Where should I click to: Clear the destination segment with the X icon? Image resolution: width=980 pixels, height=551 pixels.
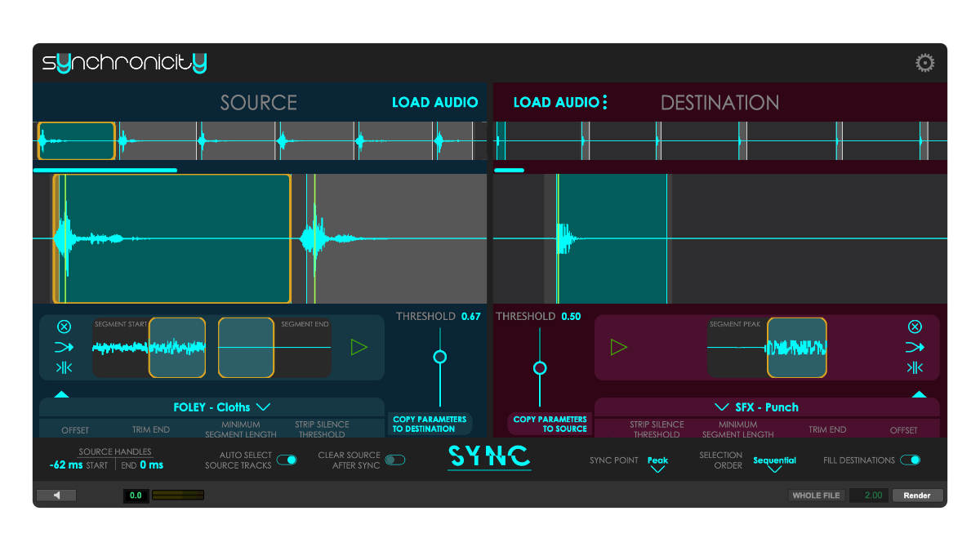[915, 327]
